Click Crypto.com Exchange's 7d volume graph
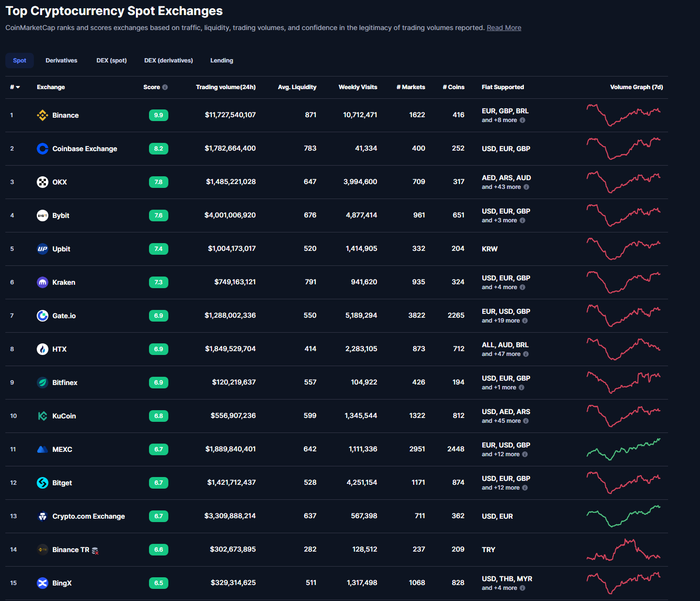The height and width of the screenshot is (601, 700). click(623, 516)
